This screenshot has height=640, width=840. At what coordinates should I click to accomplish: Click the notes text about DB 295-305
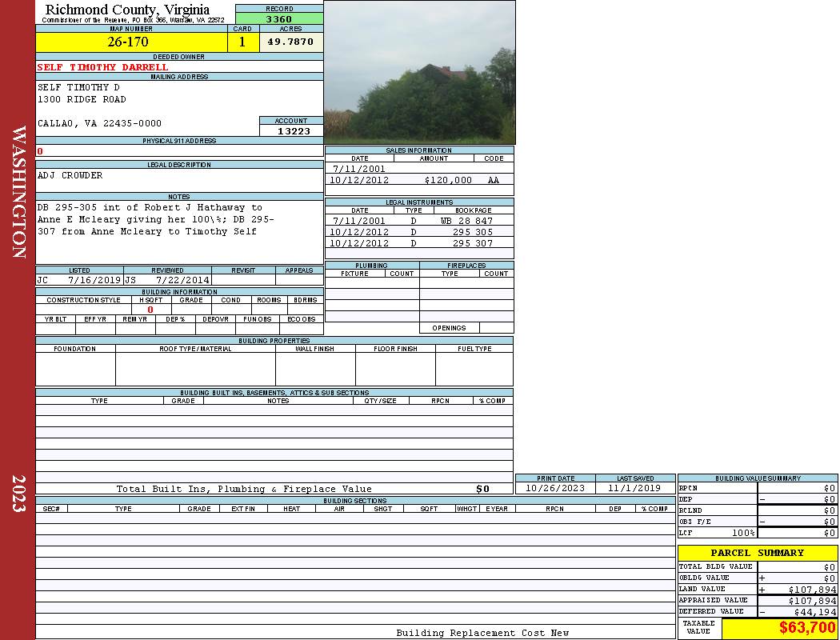[156, 219]
